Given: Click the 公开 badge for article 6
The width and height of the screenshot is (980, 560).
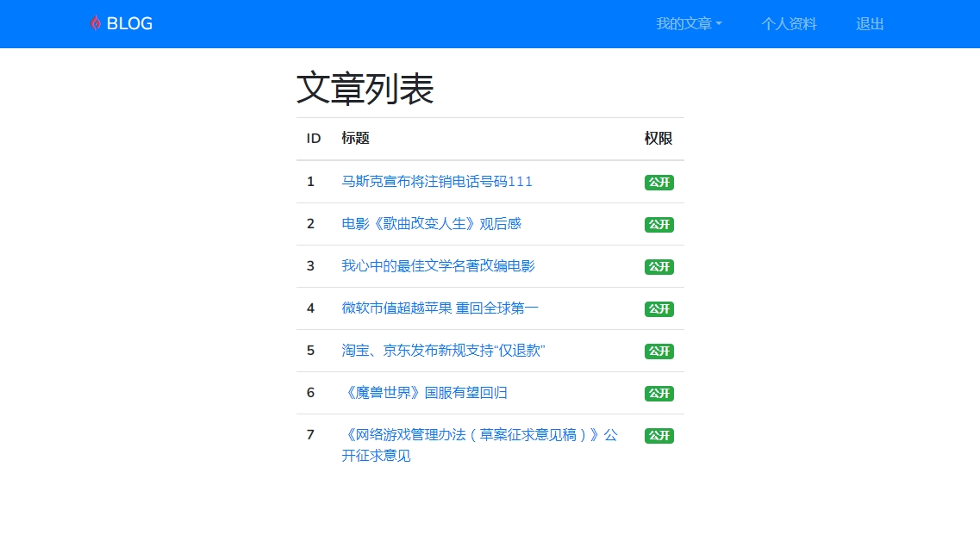Looking at the screenshot, I should coord(659,394).
